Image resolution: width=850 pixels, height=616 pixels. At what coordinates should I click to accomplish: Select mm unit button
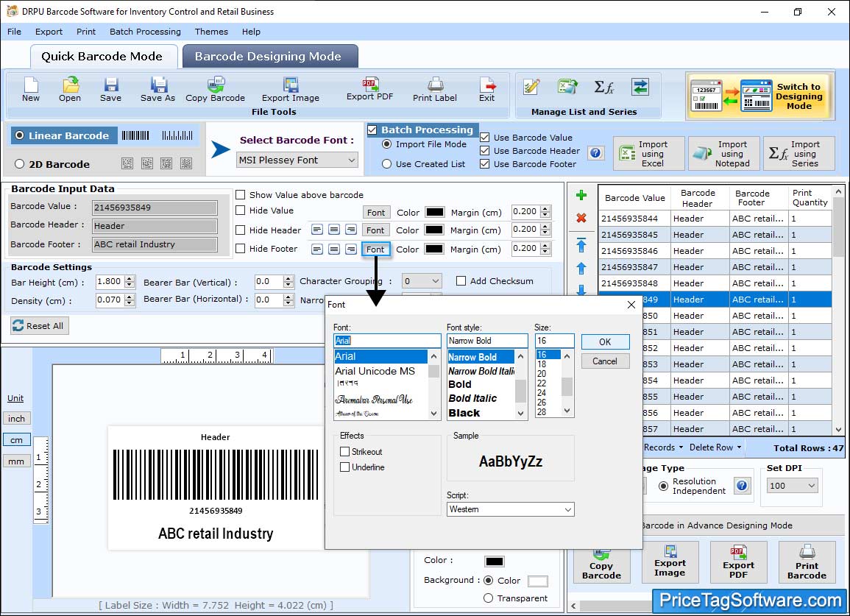[x=16, y=461]
